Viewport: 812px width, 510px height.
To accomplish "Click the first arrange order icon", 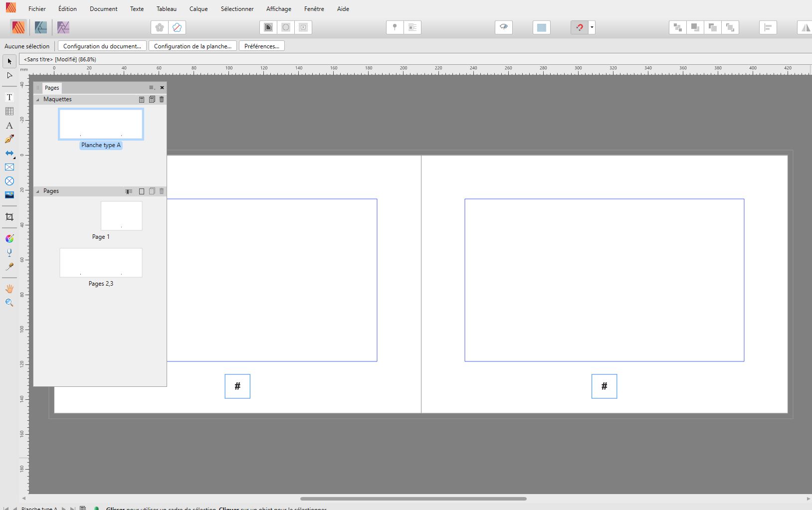I will coord(678,27).
